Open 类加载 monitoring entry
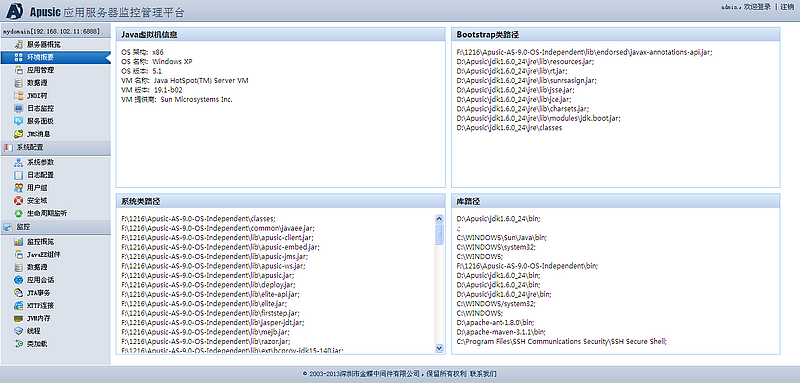Viewport: 800px width, 383px height. (x=37, y=343)
